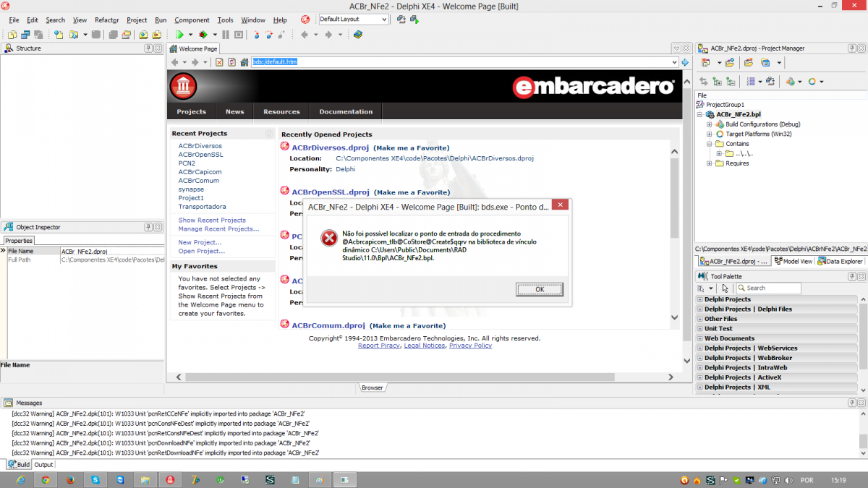Click the Go arrow beside the address bar
Screen dimensions: 868x488
[684, 62]
